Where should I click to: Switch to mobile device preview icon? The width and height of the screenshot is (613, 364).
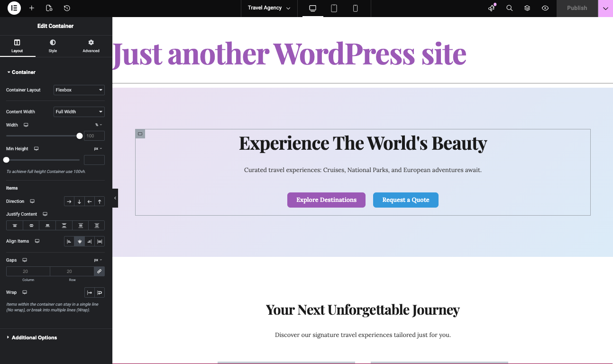point(355,8)
